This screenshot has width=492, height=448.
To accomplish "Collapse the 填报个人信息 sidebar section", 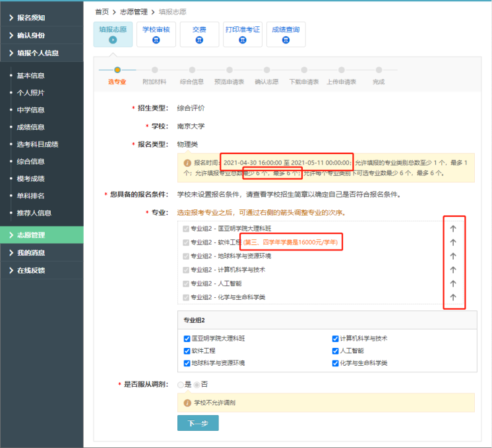I will click(42, 53).
